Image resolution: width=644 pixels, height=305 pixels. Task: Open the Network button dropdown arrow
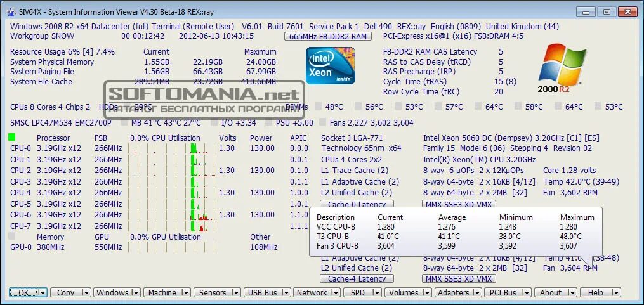pos(336,293)
